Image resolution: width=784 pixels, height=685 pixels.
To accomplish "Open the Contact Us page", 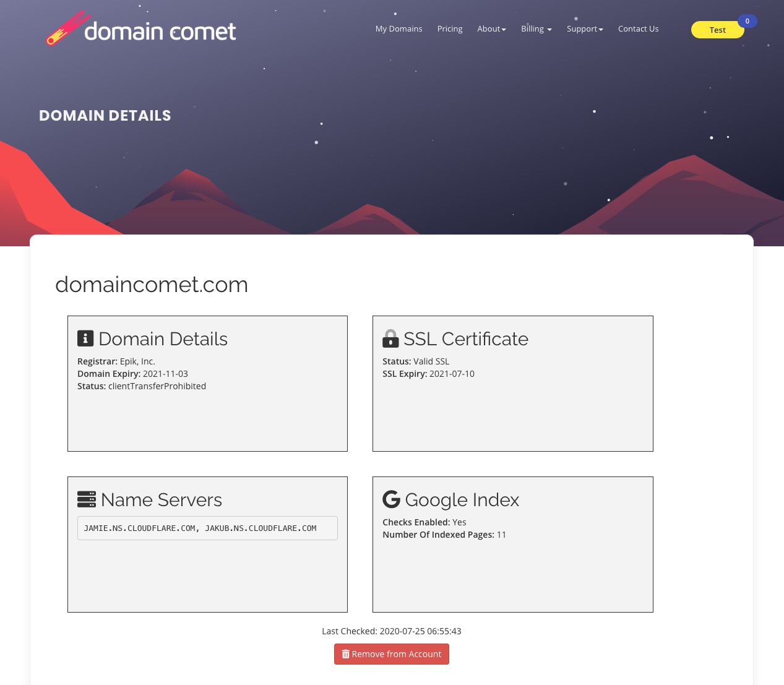I will click(638, 28).
